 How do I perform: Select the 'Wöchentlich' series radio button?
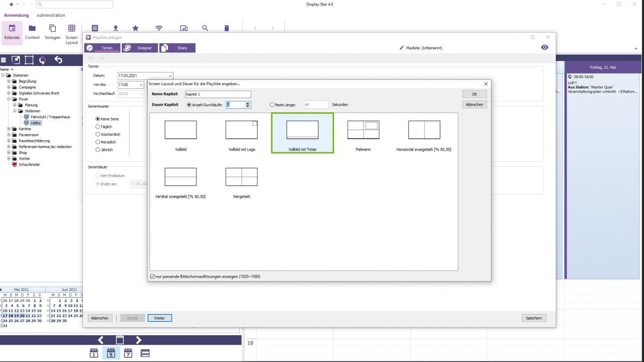[x=98, y=134]
